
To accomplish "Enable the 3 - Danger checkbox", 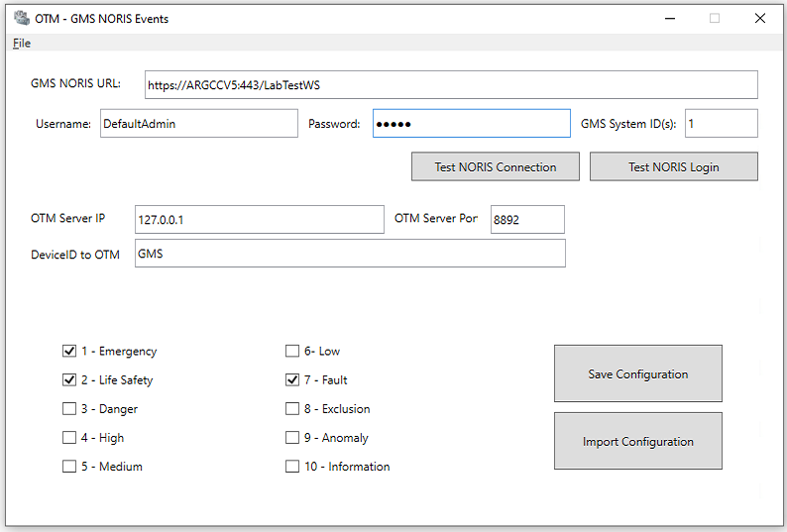I will 69,408.
